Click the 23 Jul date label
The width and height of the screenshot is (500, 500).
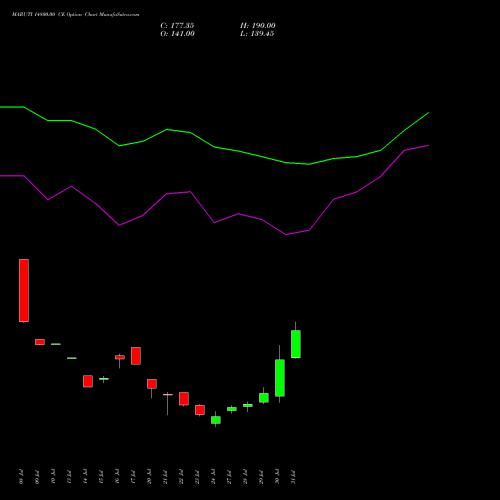[197, 477]
